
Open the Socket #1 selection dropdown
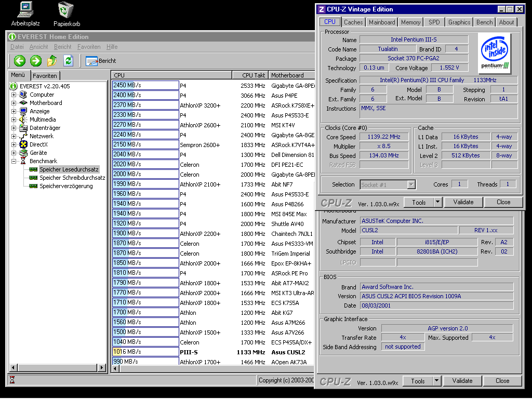click(x=411, y=184)
